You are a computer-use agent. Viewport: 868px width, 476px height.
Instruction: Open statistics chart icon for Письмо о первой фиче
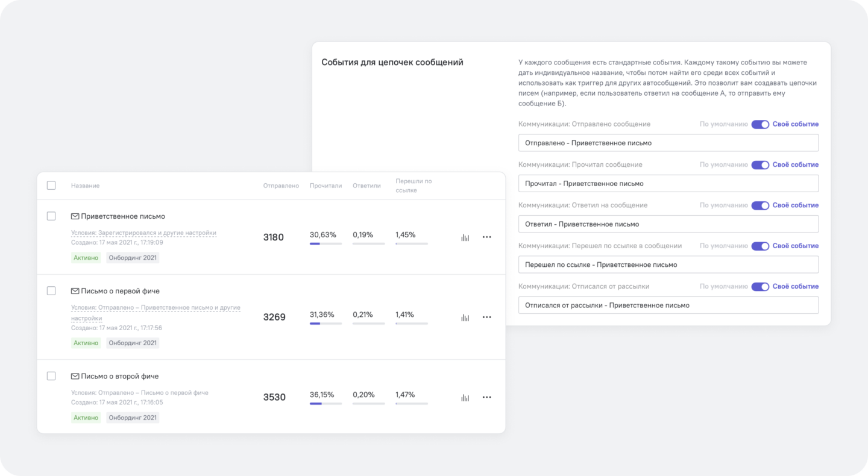tap(465, 318)
